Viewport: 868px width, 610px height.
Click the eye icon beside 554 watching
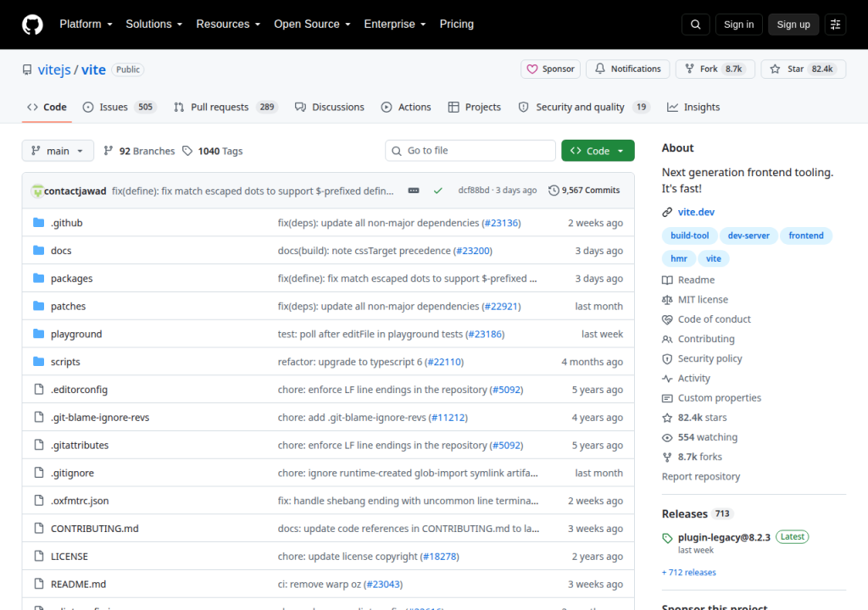pyautogui.click(x=667, y=437)
